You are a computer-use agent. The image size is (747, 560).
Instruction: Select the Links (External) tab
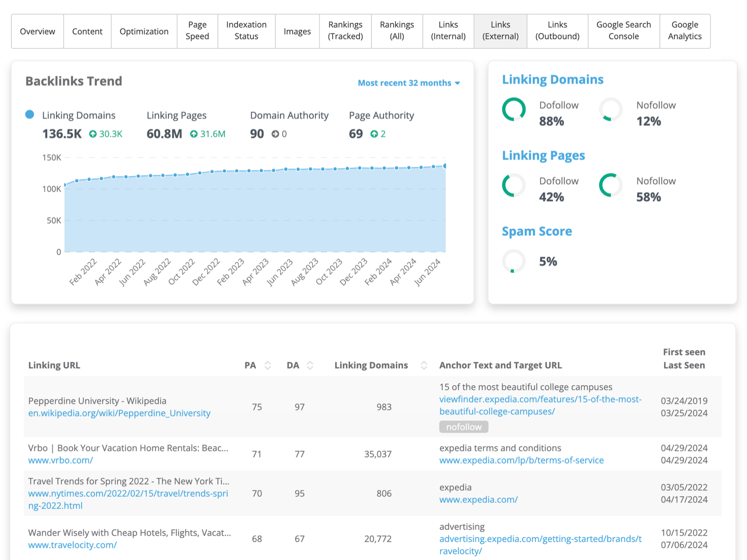click(x=501, y=32)
